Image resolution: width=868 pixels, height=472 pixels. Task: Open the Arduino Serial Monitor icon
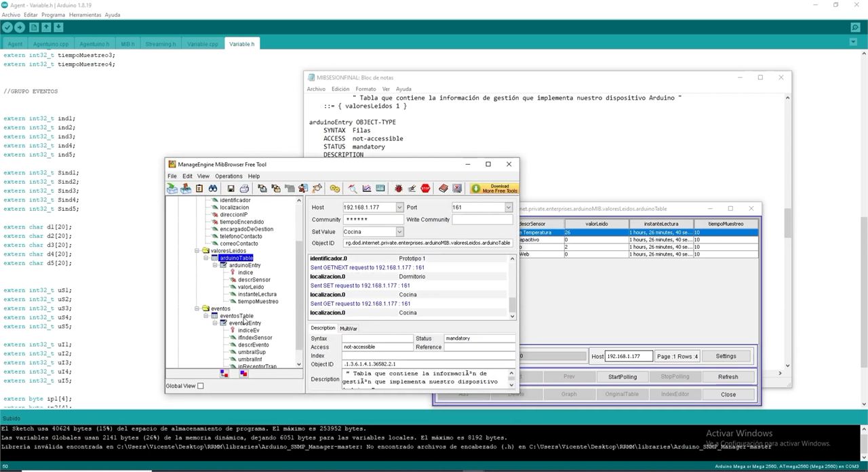click(855, 27)
